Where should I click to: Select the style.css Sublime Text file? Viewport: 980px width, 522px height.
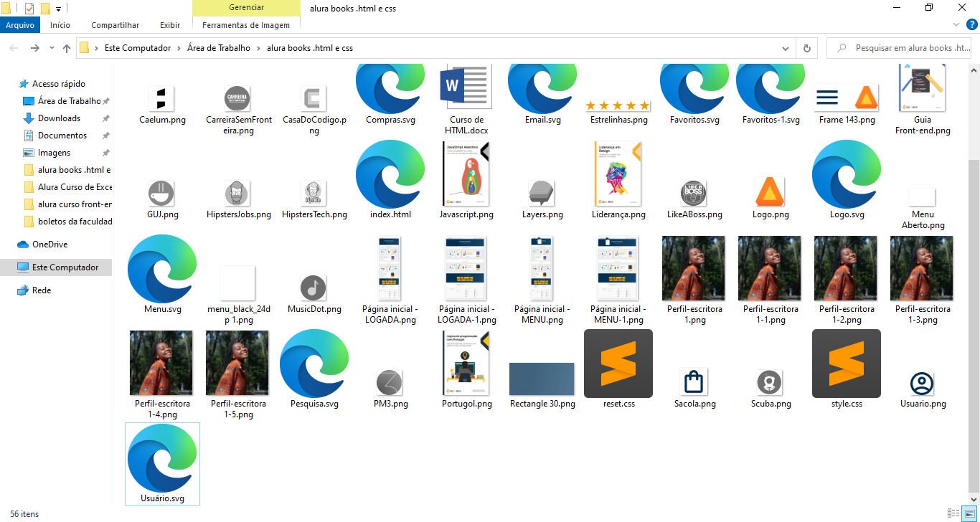[847, 363]
